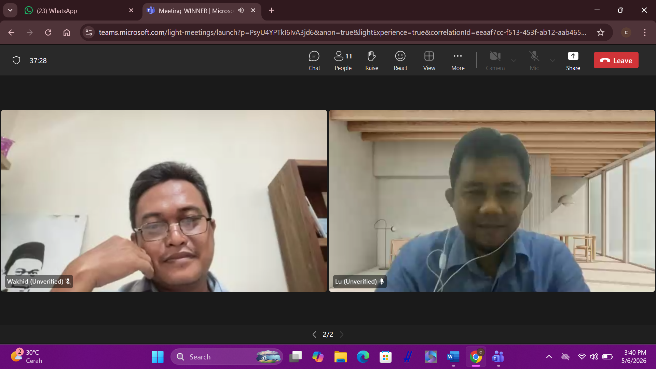
Task: Open Microsoft Edge from the taskbar
Action: coord(363,357)
